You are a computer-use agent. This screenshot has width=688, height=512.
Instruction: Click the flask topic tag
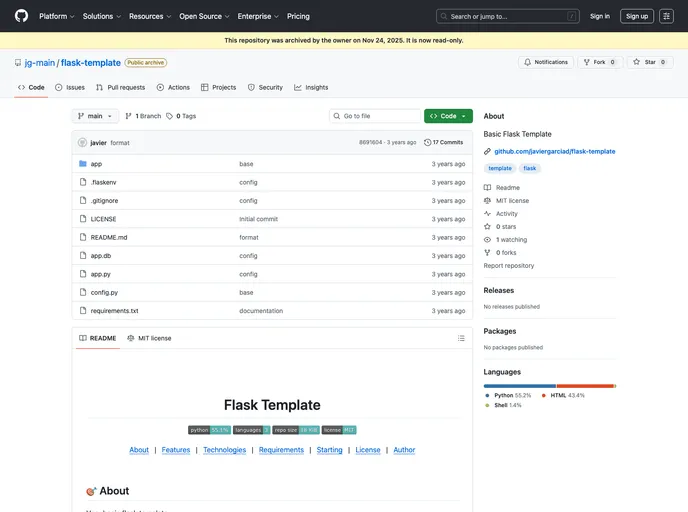point(530,168)
